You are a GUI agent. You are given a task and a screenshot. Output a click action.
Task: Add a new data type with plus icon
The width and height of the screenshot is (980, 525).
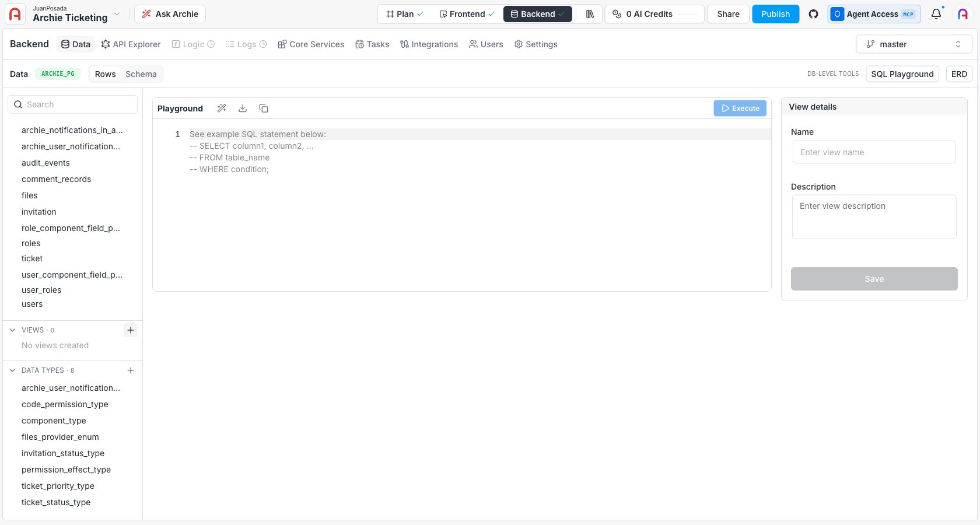[131, 370]
